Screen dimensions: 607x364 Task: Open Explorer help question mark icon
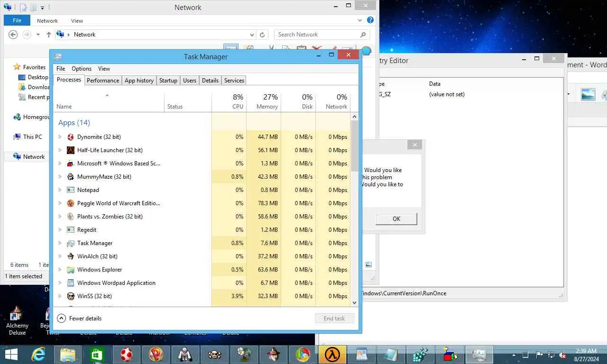[370, 20]
